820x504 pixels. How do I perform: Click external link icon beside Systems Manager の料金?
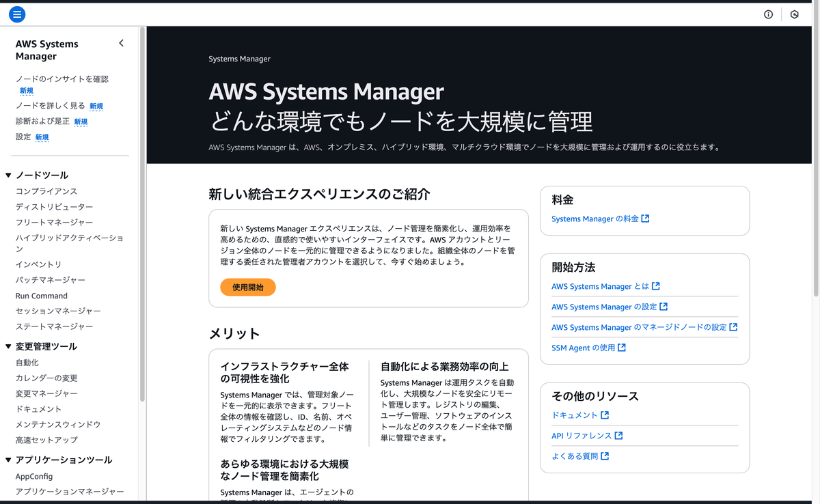646,219
